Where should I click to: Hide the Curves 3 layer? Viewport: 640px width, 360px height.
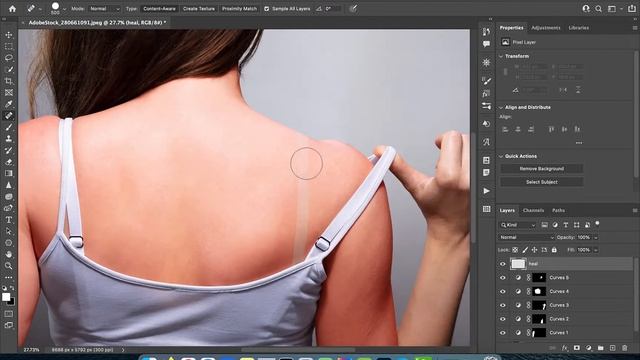click(x=503, y=305)
